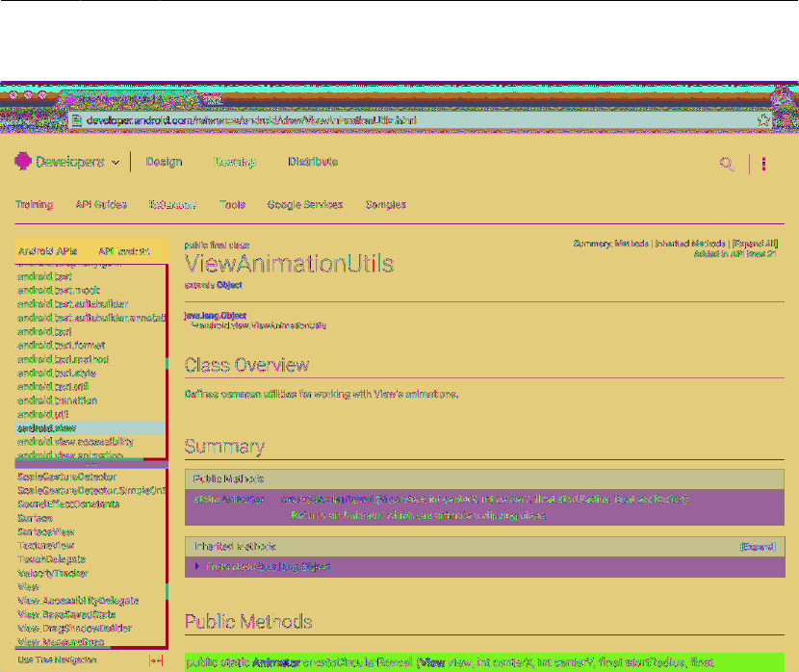Image resolution: width=799 pixels, height=672 pixels.
Task: Open the android.text.util package
Action: [x=53, y=387]
